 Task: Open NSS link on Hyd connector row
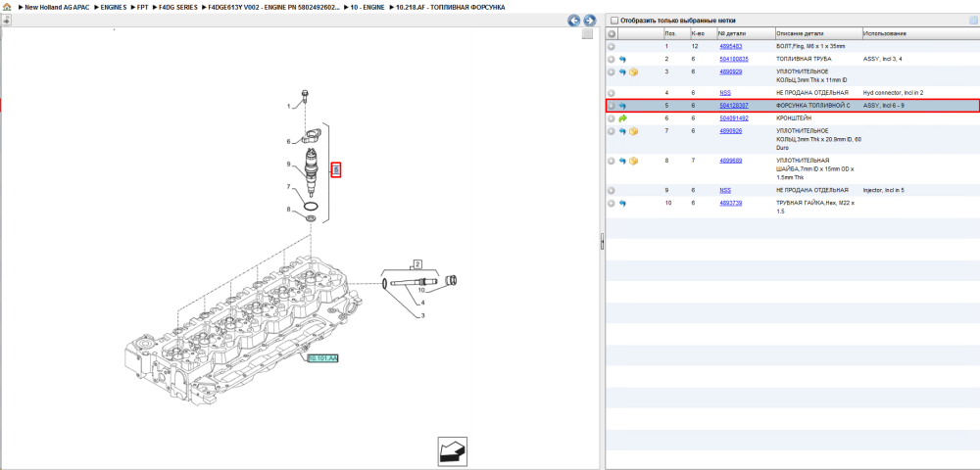tap(725, 92)
